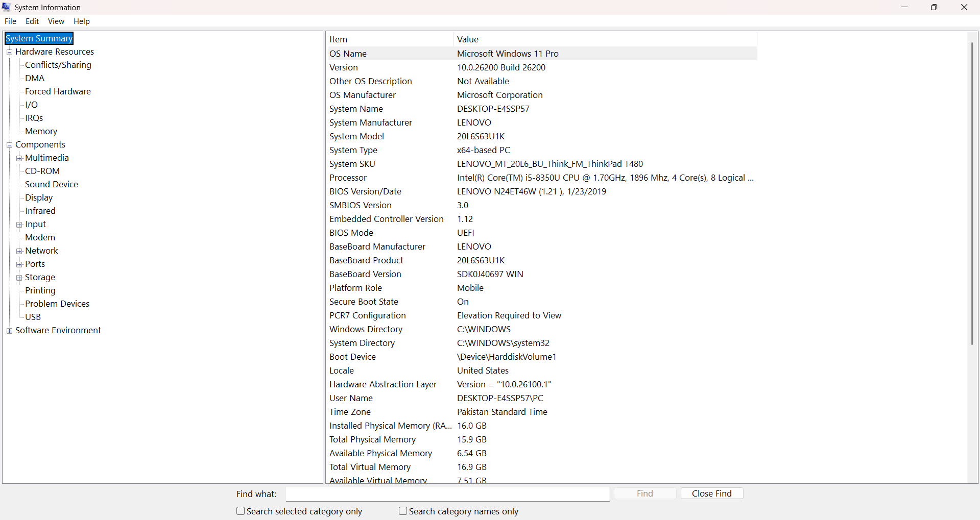Collapse the Components tree node
This screenshot has width=980, height=520.
(9, 145)
